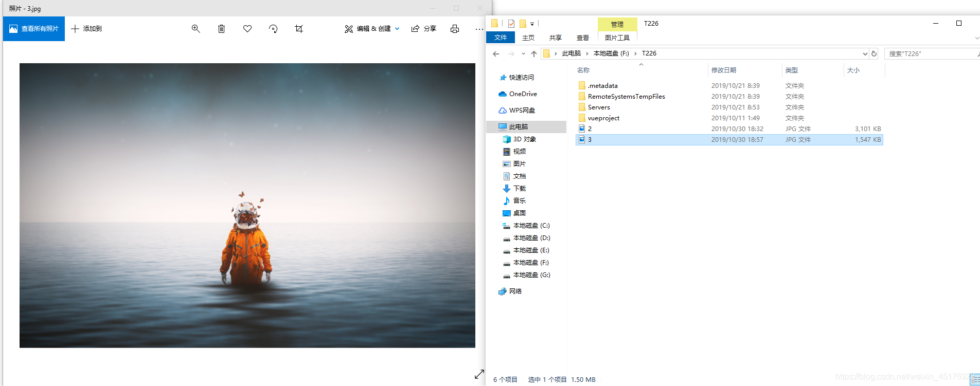
Task: Open View tab in Explorer ribbon
Action: 583,38
